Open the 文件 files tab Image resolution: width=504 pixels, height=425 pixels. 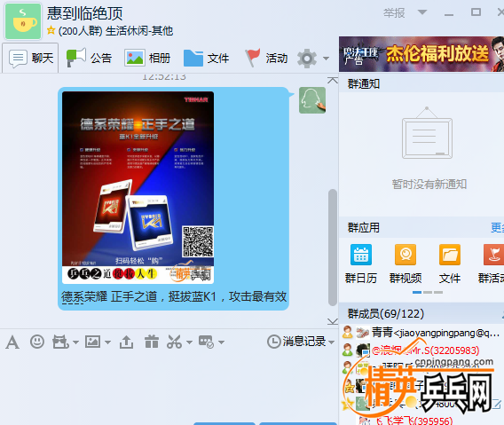pos(206,59)
